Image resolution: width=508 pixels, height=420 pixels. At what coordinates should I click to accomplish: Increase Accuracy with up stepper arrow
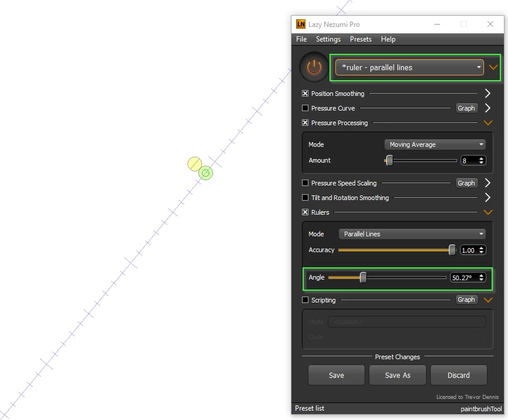tap(482, 248)
